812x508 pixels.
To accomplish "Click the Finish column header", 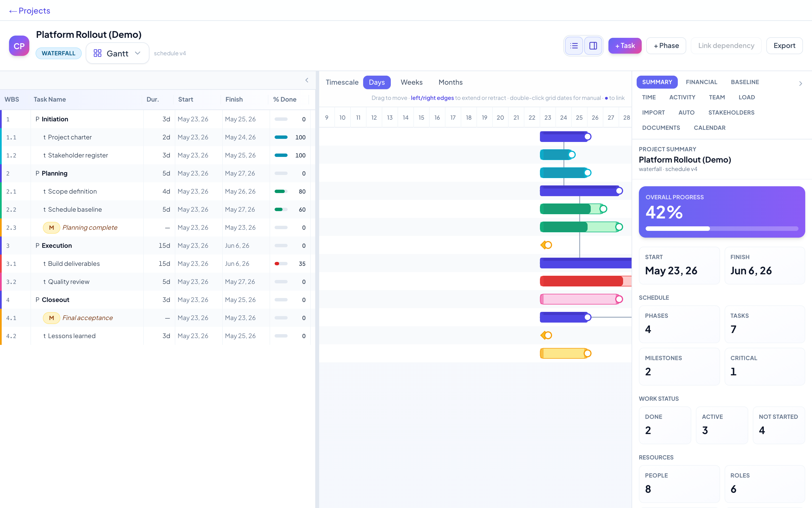I will coord(234,99).
